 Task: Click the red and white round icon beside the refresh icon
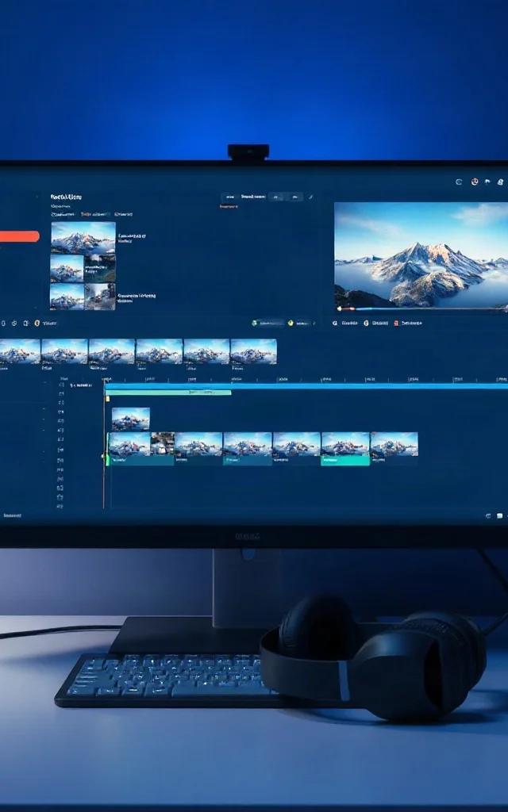(475, 182)
